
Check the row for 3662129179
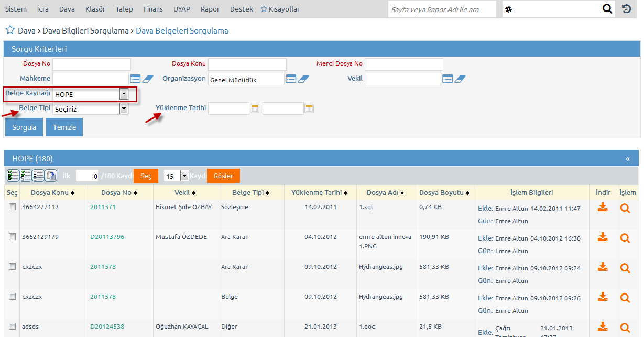tap(12, 237)
